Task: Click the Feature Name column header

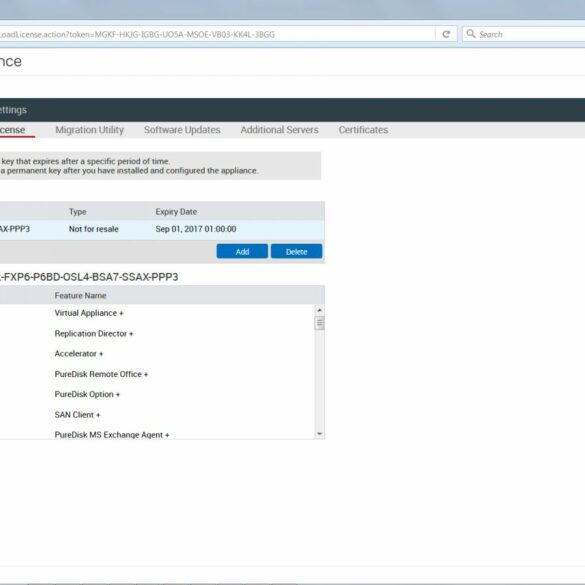Action: [x=81, y=295]
